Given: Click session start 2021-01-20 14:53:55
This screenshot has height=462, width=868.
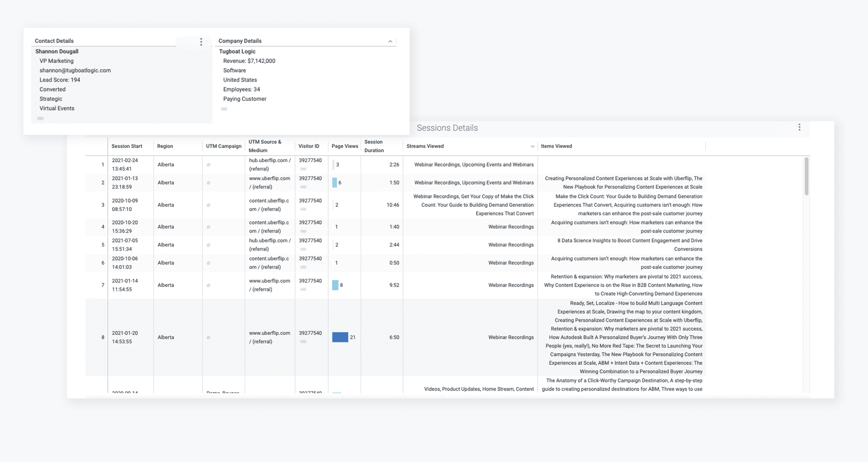Looking at the screenshot, I should point(125,337).
